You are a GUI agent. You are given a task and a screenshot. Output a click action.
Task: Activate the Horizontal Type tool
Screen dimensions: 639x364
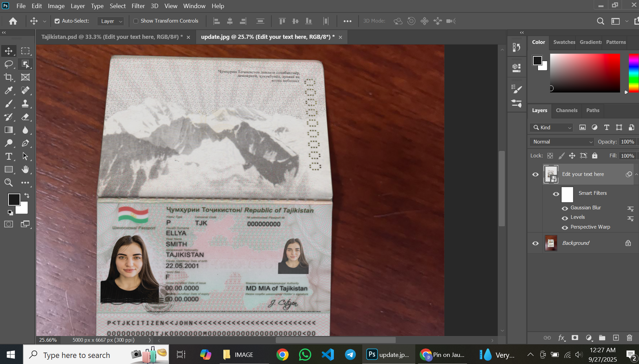click(x=8, y=156)
